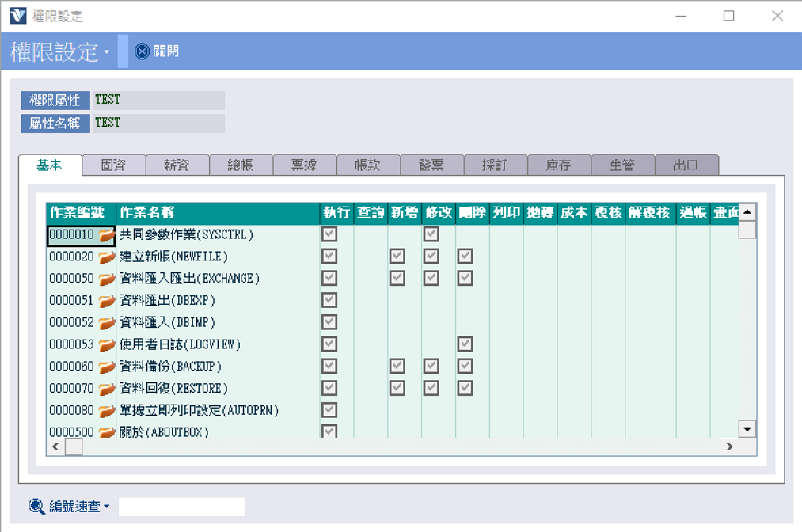Viewport: 802px width, 532px height.
Task: Open the 權限設定 title dropdown menu
Action: pos(106,53)
